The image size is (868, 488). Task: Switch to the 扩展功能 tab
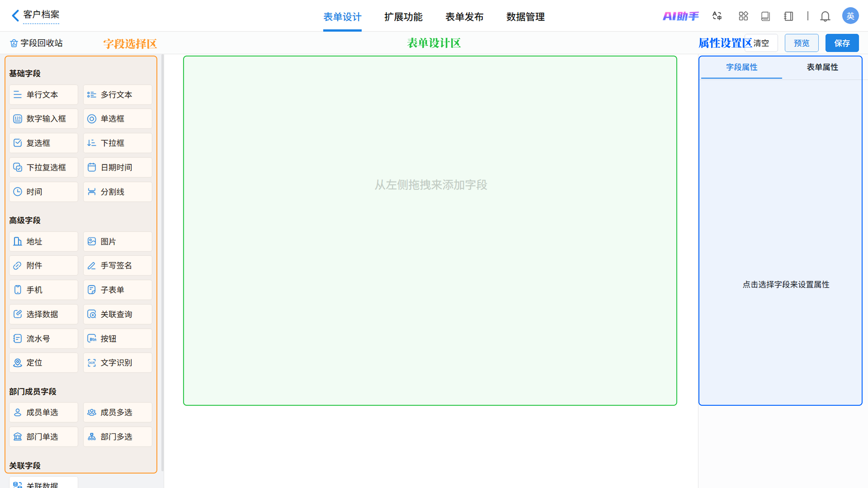click(403, 17)
